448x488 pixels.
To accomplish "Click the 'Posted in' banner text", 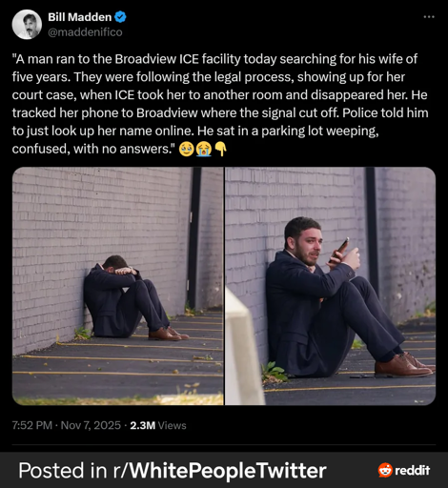I will [63, 470].
